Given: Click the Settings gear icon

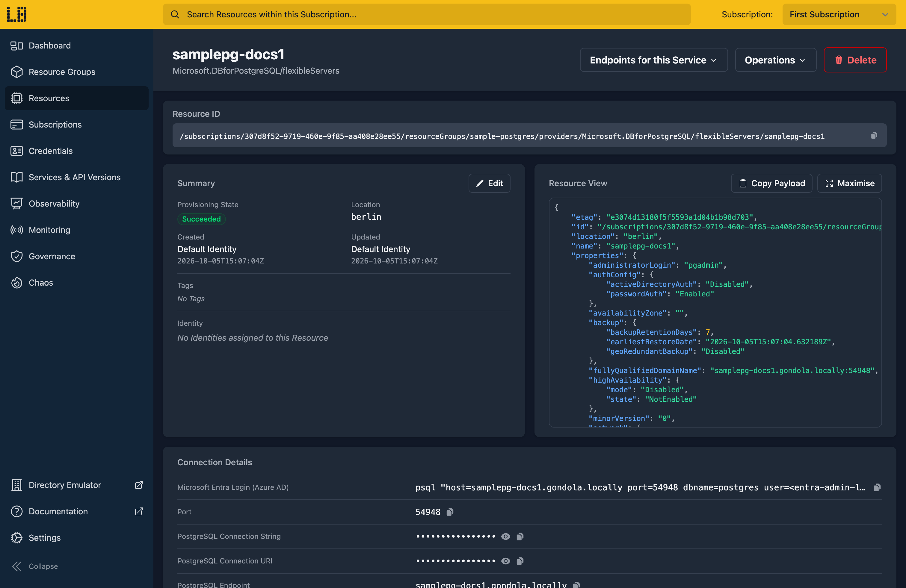Looking at the screenshot, I should 17,538.
